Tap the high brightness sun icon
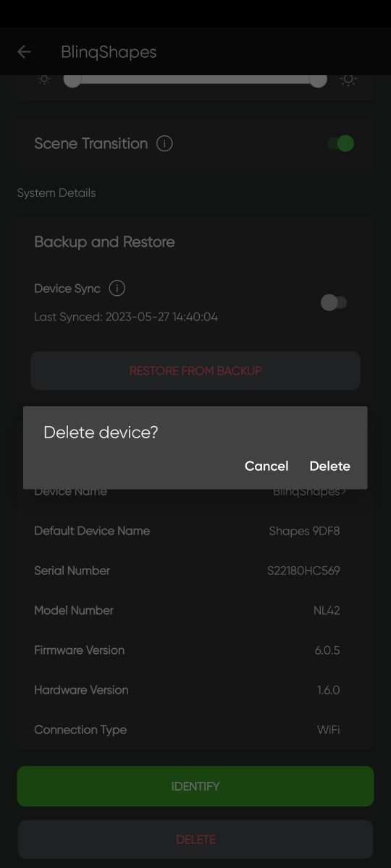Image resolution: width=391 pixels, height=868 pixels. click(348, 80)
